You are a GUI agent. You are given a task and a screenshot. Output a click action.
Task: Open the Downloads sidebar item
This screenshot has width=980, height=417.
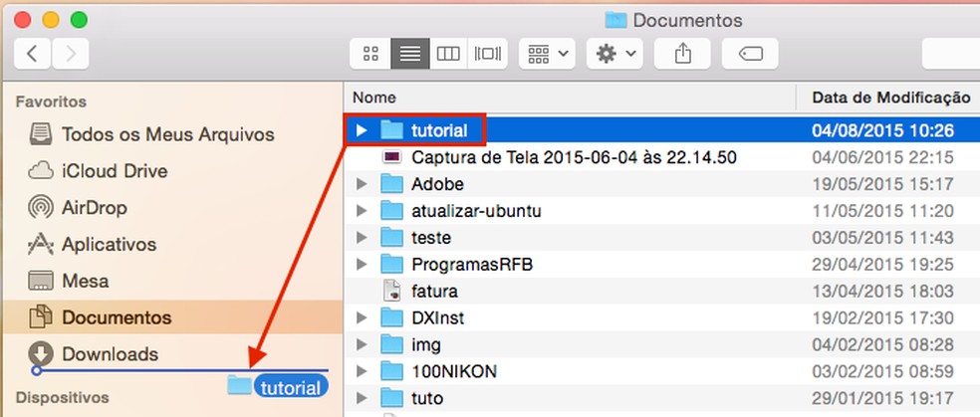(110, 354)
